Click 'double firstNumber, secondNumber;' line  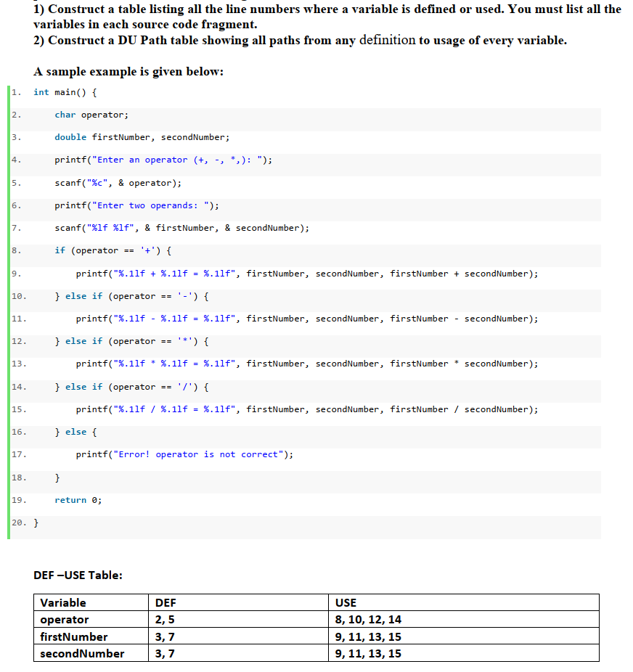pos(142,137)
